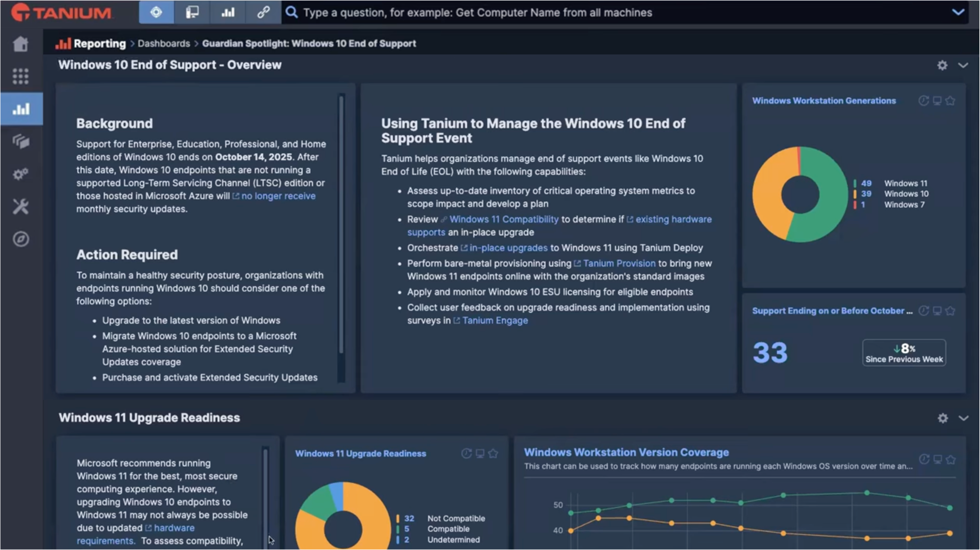Screen dimensions: 980x550
Task: Open the 'no longer receive' link
Action: coord(278,196)
